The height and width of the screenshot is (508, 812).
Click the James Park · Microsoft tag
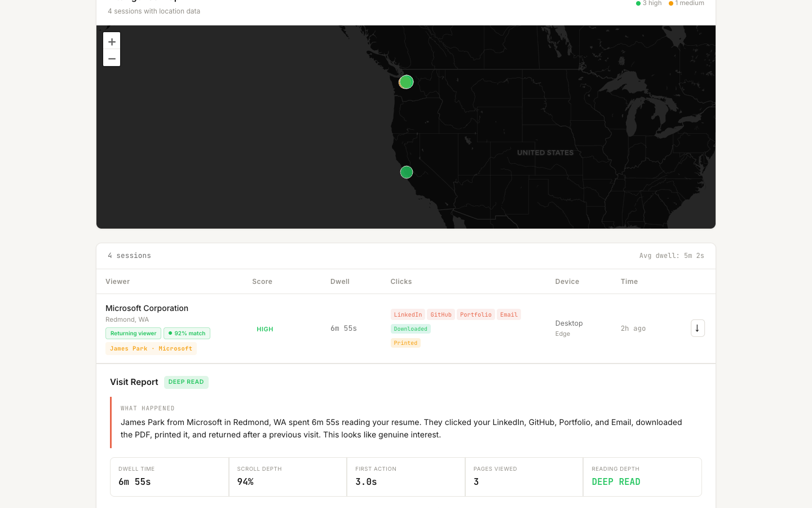(151, 349)
